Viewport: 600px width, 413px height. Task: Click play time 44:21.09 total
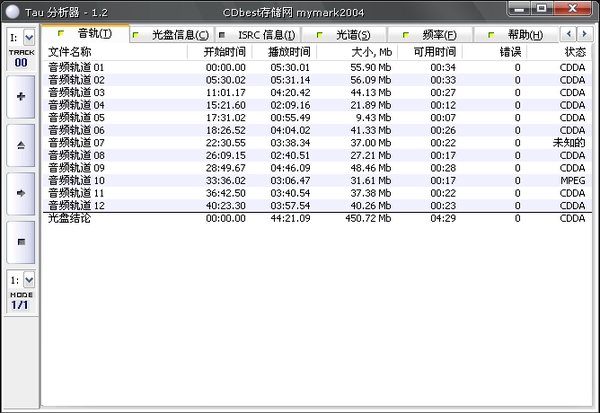click(x=290, y=219)
